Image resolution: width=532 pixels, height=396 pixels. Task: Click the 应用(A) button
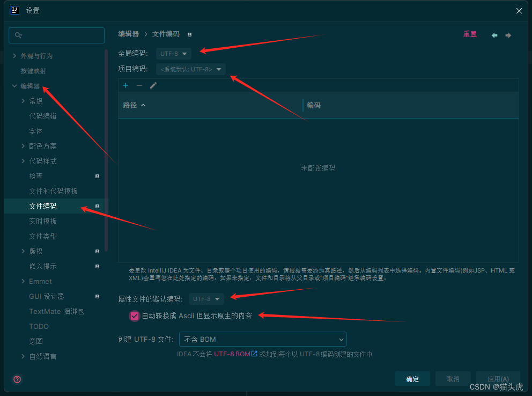498,379
